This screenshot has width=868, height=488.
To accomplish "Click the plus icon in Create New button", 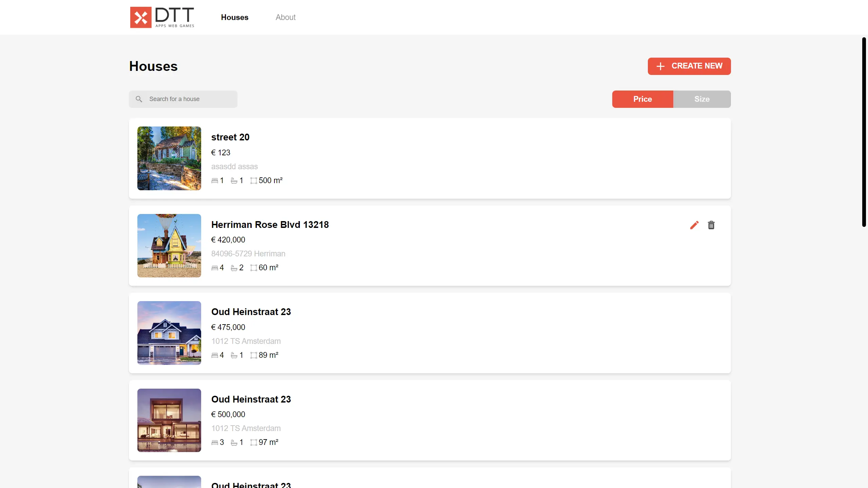I will click(660, 66).
